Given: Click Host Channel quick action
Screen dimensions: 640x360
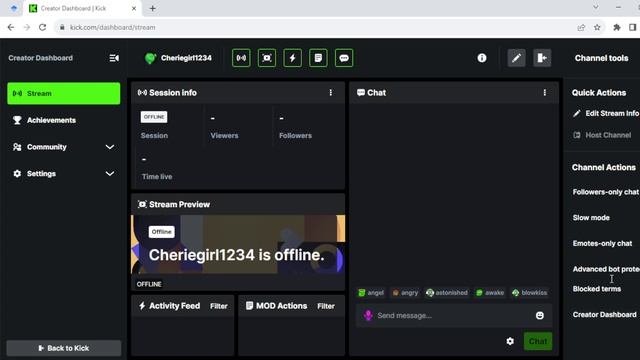Looking at the screenshot, I should (x=602, y=135).
